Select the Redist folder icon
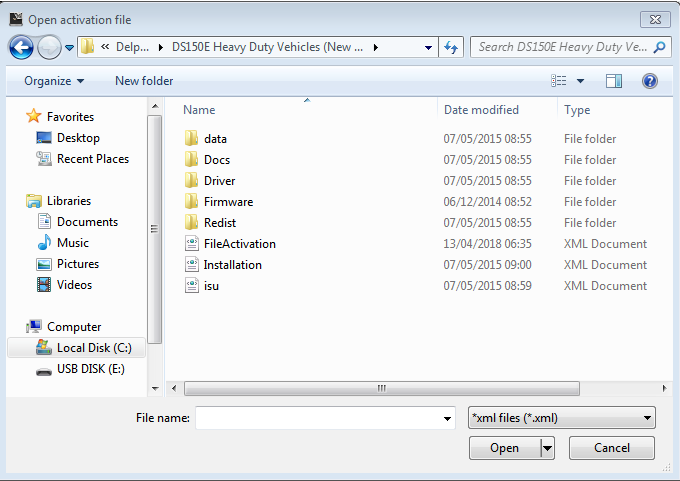Image resolution: width=680 pixels, height=481 pixels. point(191,223)
